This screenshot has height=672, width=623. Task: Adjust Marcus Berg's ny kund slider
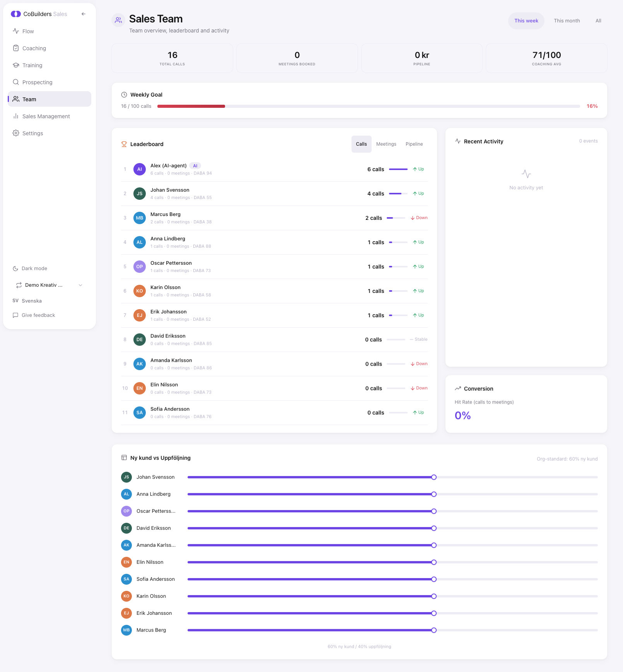click(434, 630)
